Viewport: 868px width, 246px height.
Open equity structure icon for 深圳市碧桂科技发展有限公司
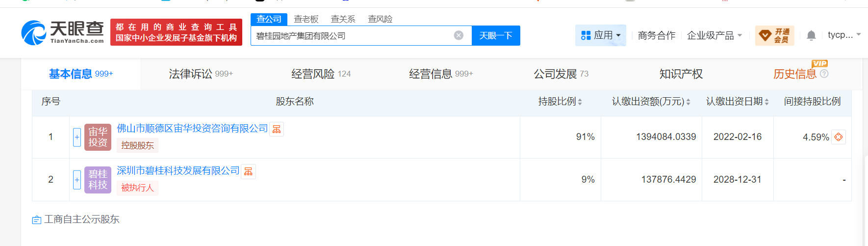[249, 171]
